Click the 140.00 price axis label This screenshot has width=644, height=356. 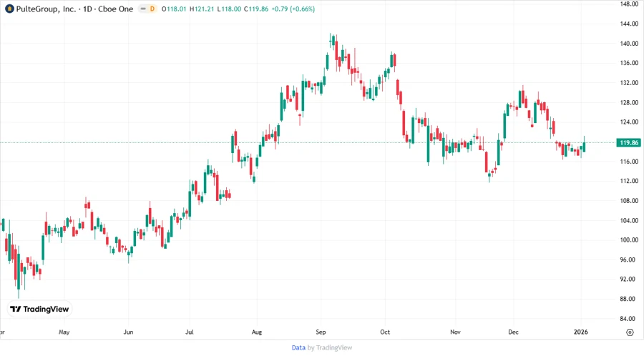(x=629, y=44)
